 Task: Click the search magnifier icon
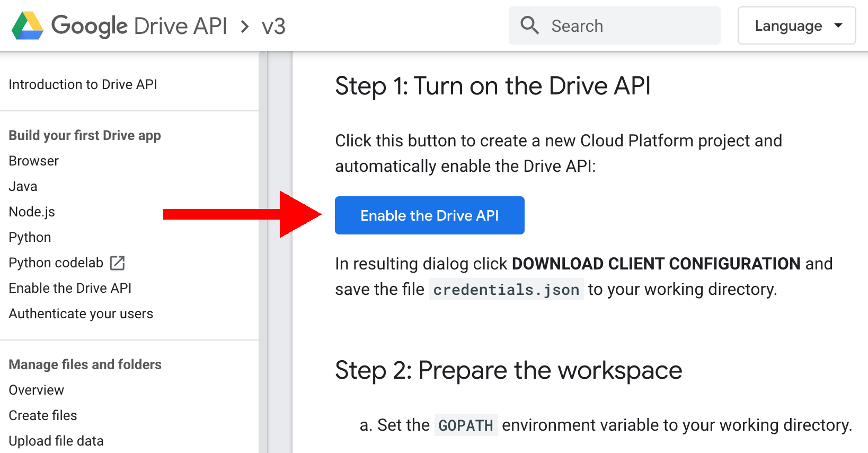point(529,25)
